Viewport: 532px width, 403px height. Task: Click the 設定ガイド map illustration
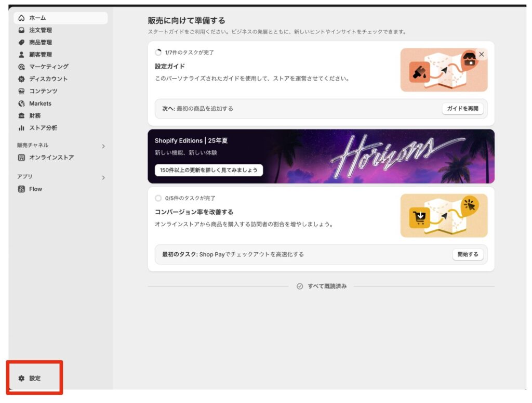click(x=444, y=70)
